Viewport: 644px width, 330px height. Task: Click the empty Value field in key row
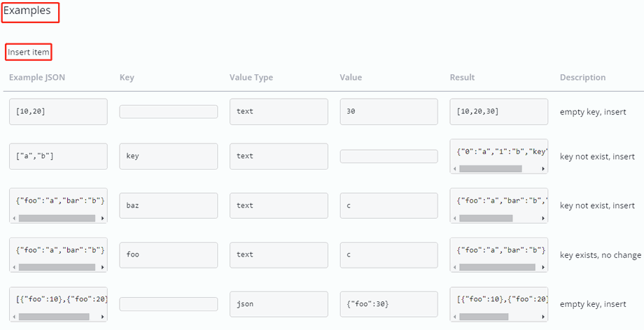(x=388, y=156)
